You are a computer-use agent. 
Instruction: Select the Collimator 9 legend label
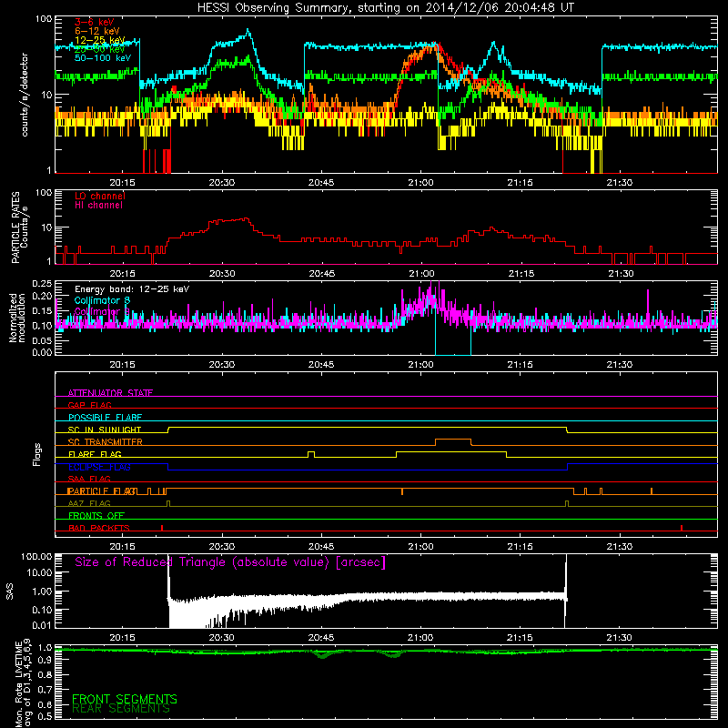click(102, 311)
